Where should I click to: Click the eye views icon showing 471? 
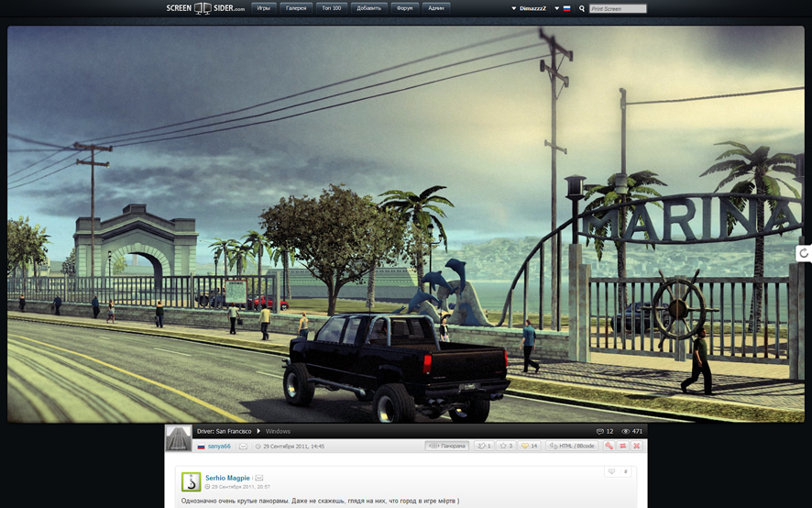coord(625,431)
